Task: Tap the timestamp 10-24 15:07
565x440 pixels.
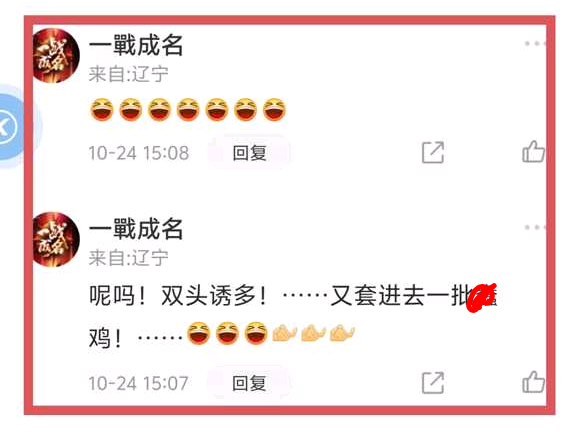Action: 139,383
